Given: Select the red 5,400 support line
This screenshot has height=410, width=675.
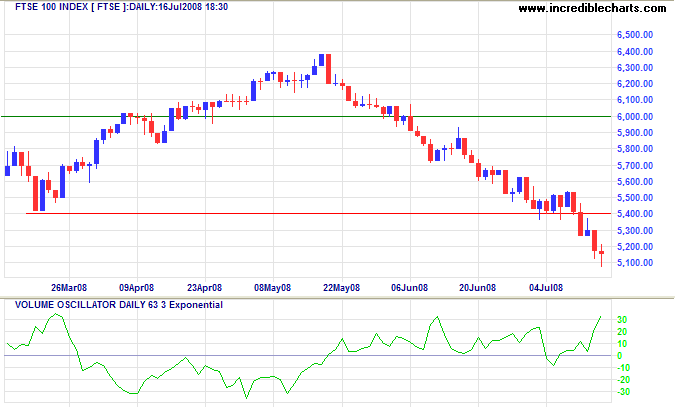Looking at the screenshot, I should click(319, 213).
